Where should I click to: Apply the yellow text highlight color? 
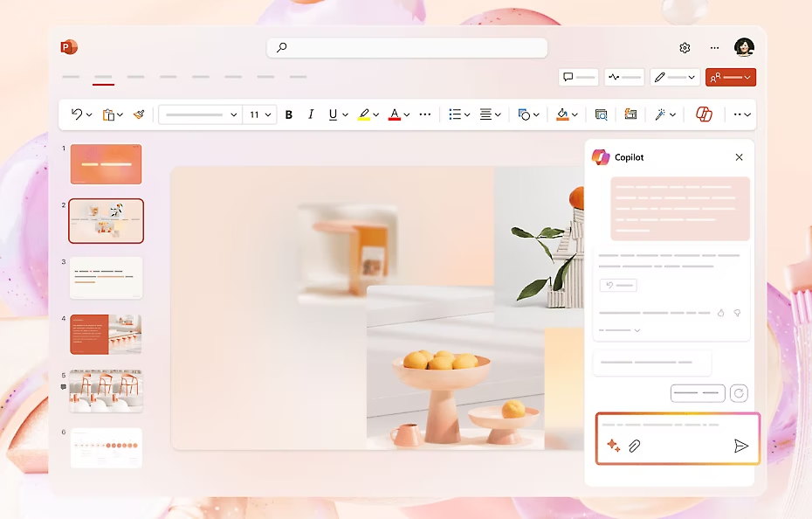[x=364, y=114]
